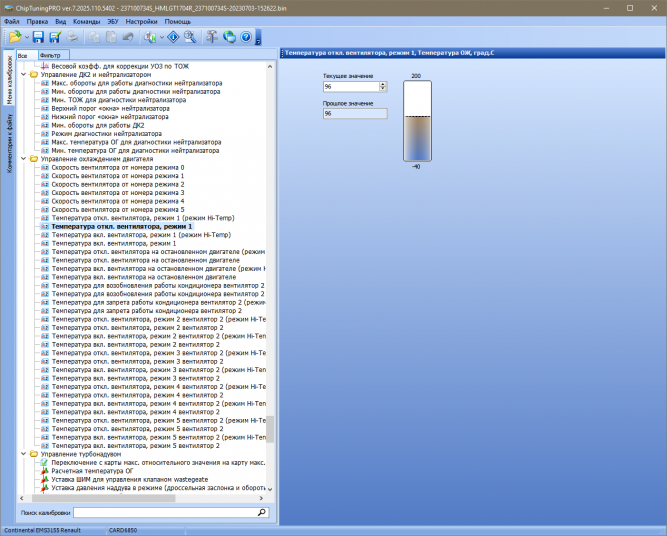Screen dimensions: 667x536
Task: Select Мин. ТОЖ для диагностики нейтрализатора
Action: tap(118, 100)
